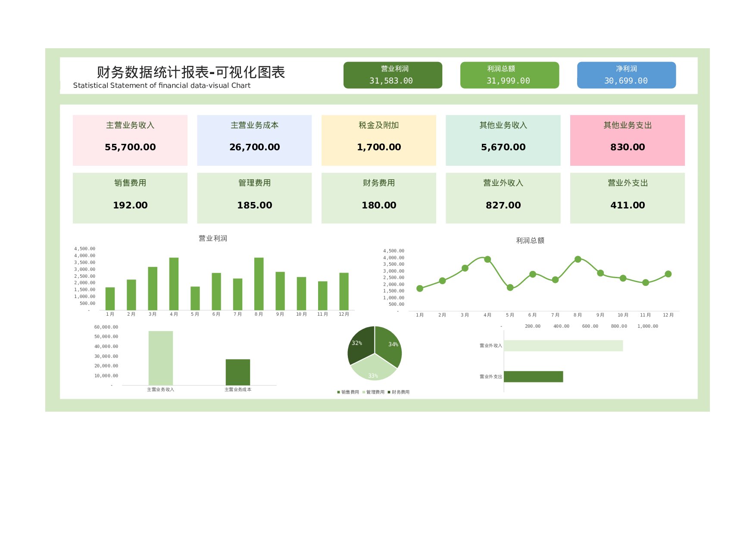Click the 利润总额 light green summary card
Viewport: 756px width, 534px height.
(509, 75)
